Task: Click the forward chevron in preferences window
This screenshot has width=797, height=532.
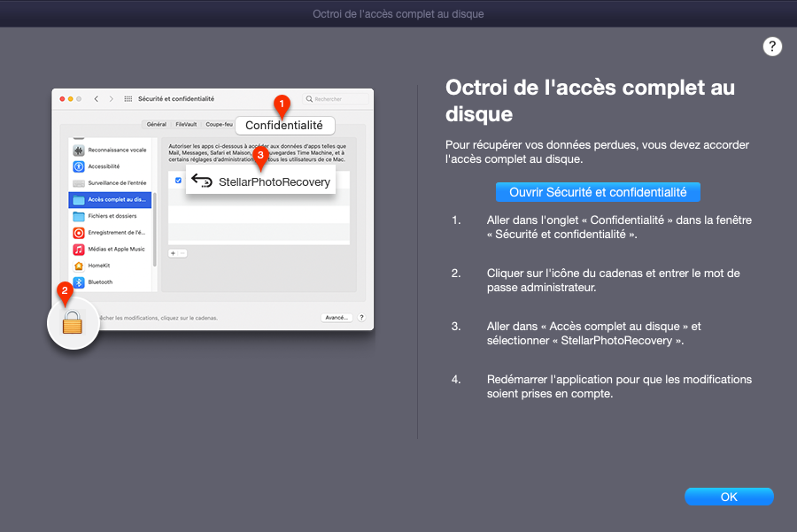Action: pos(112,99)
